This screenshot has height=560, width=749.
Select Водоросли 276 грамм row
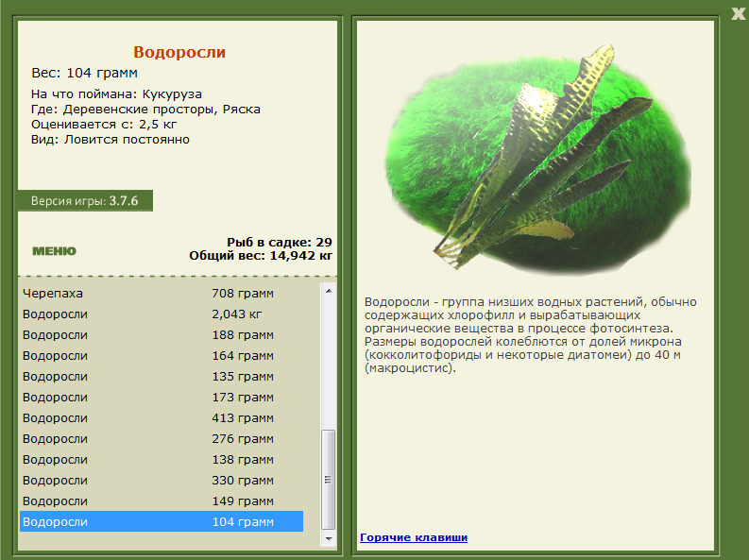[162, 439]
